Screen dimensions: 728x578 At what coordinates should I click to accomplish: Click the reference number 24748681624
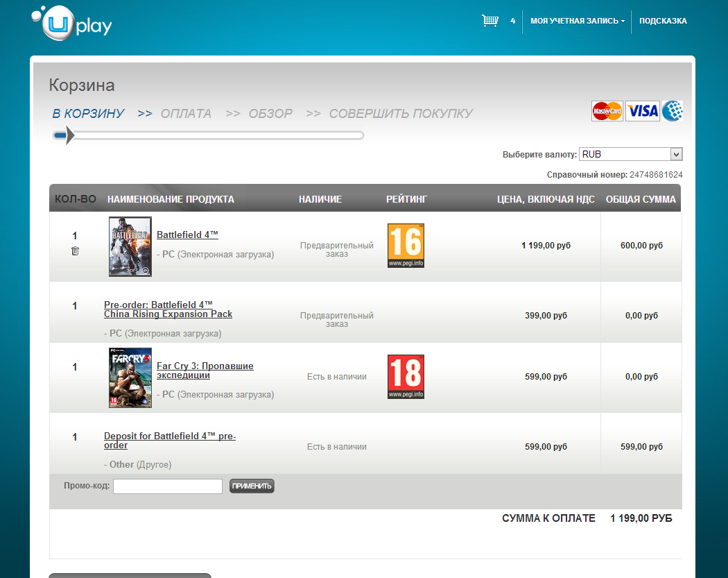[x=656, y=175]
